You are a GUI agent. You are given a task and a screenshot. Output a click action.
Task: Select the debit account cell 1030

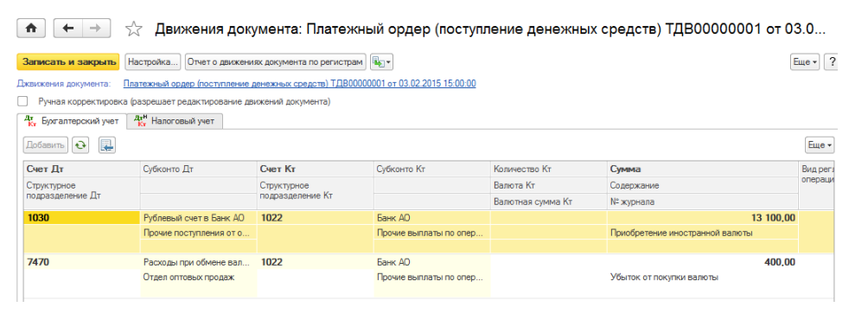[x=81, y=218]
